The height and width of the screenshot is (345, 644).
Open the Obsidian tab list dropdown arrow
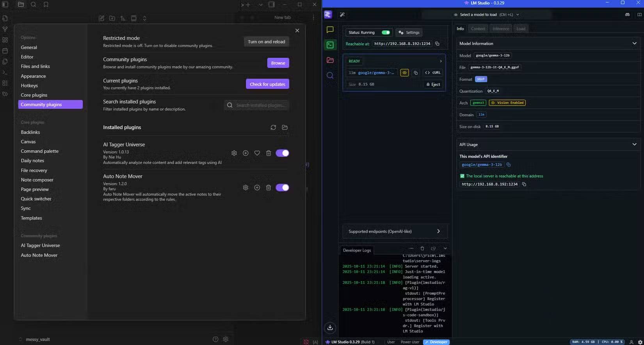click(x=261, y=5)
